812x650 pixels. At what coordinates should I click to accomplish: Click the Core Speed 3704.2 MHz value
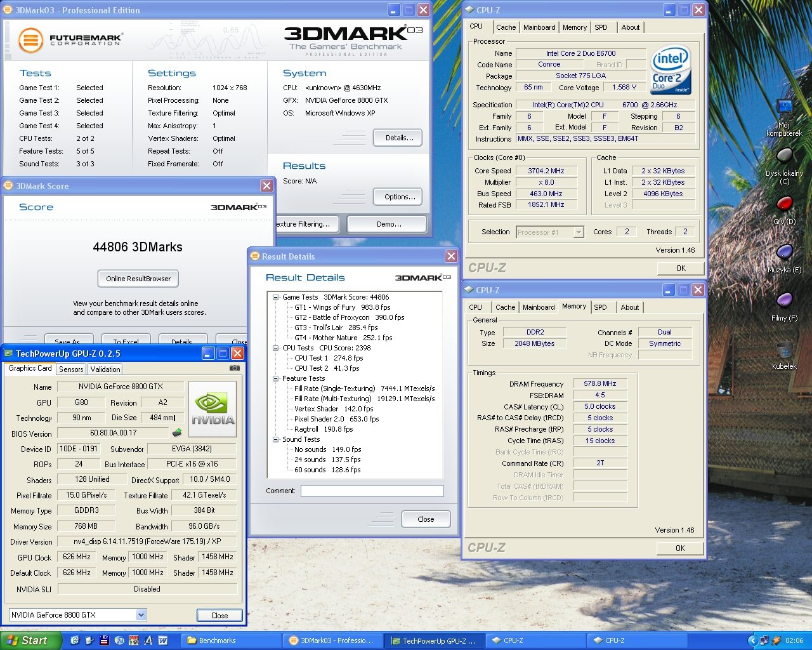[x=546, y=171]
